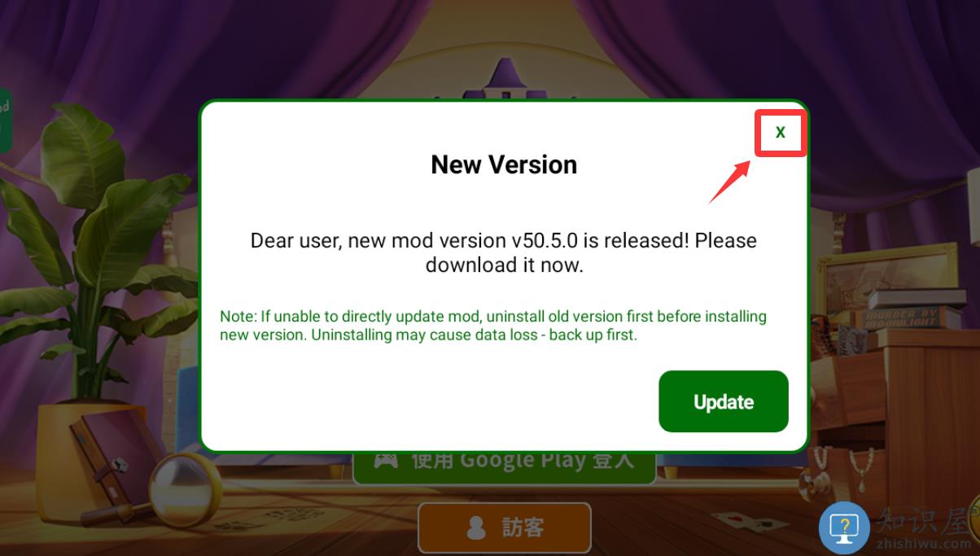
Task: Close the New Version dialog with X
Action: [780, 133]
